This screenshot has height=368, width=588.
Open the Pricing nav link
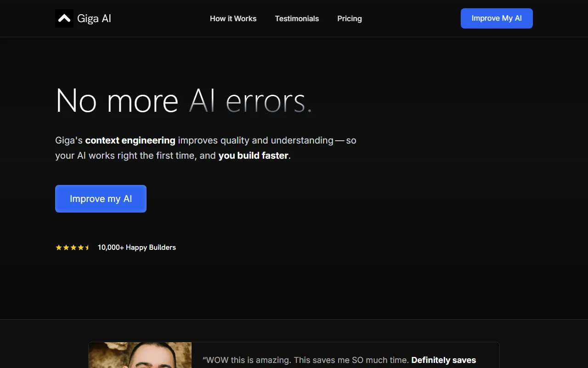tap(349, 18)
